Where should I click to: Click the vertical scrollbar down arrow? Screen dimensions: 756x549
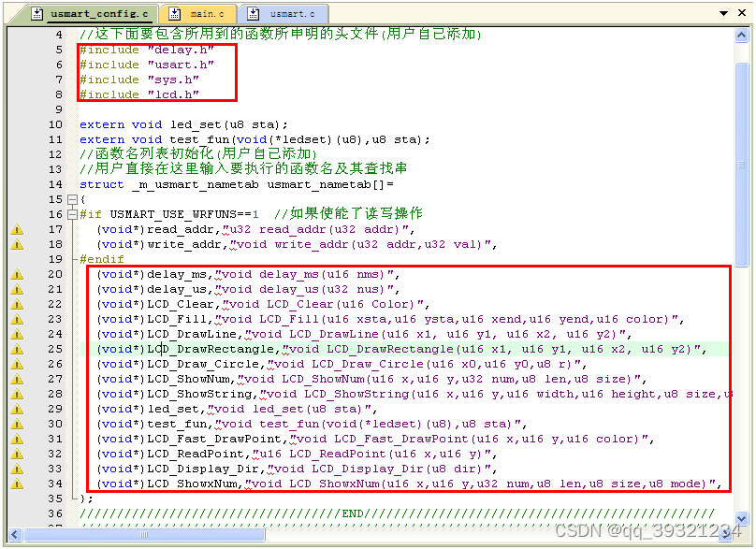pyautogui.click(x=742, y=518)
